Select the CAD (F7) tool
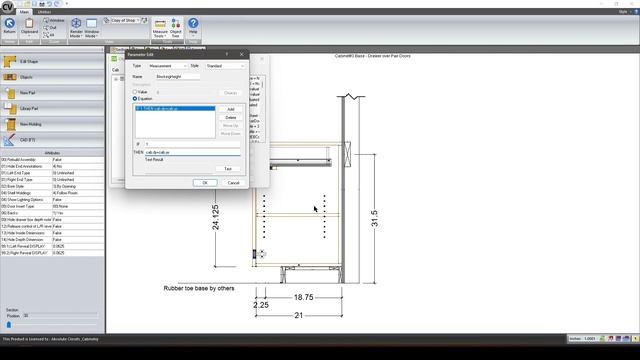 [52, 140]
